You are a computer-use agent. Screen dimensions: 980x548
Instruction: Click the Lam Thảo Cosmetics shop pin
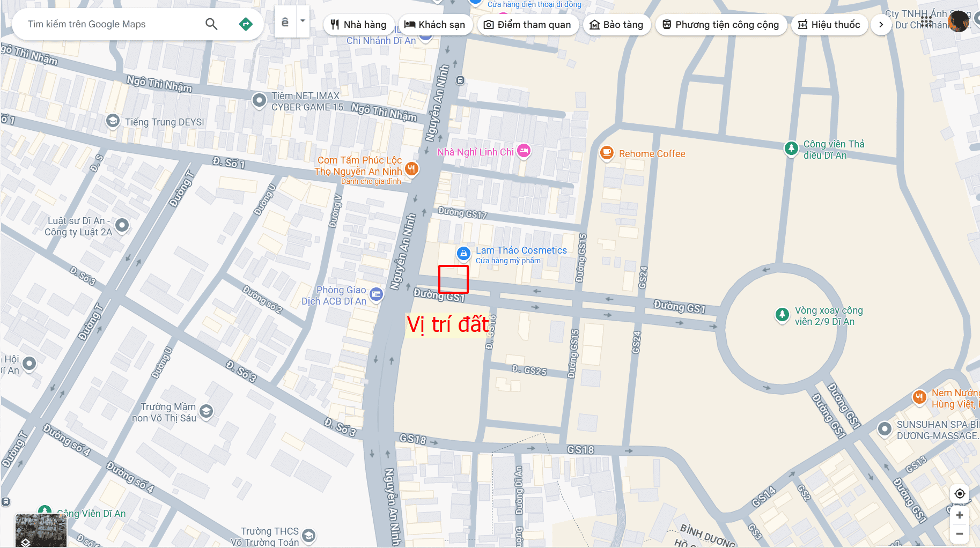463,254
